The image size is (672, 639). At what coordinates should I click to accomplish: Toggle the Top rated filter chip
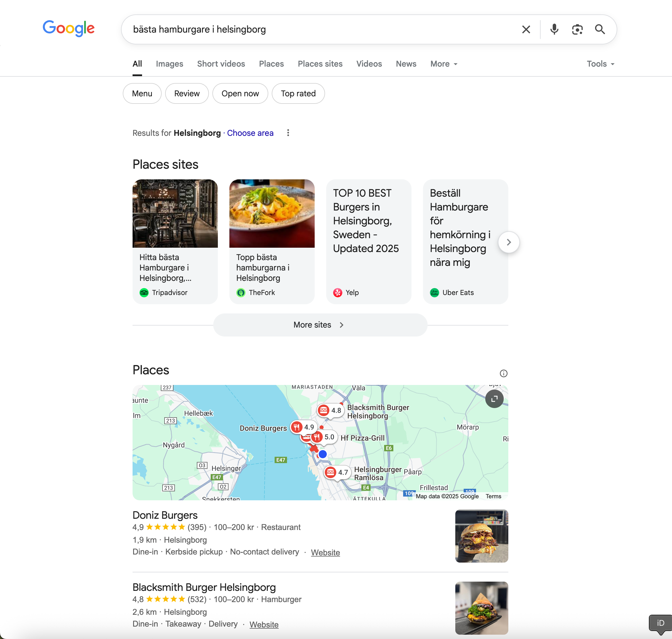(x=298, y=94)
